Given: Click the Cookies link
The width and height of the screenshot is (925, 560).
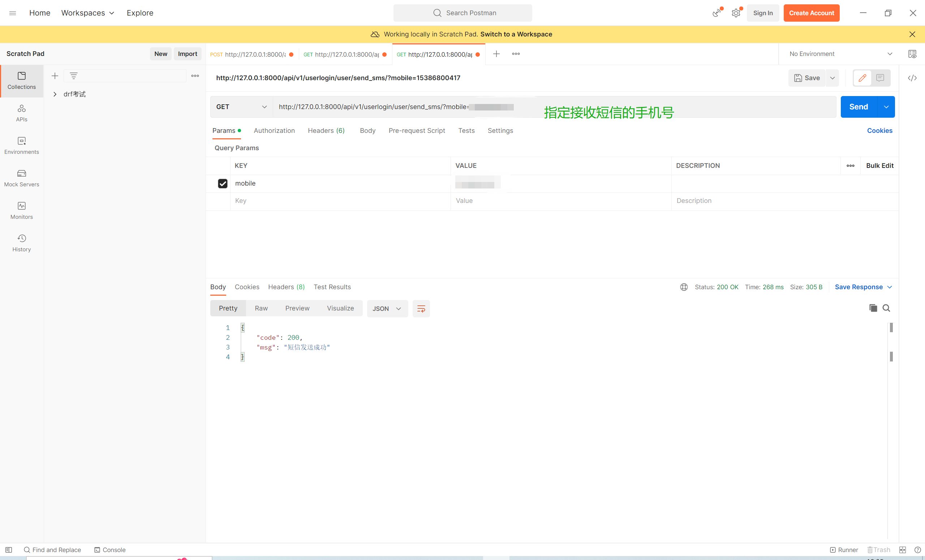Looking at the screenshot, I should pyautogui.click(x=879, y=131).
